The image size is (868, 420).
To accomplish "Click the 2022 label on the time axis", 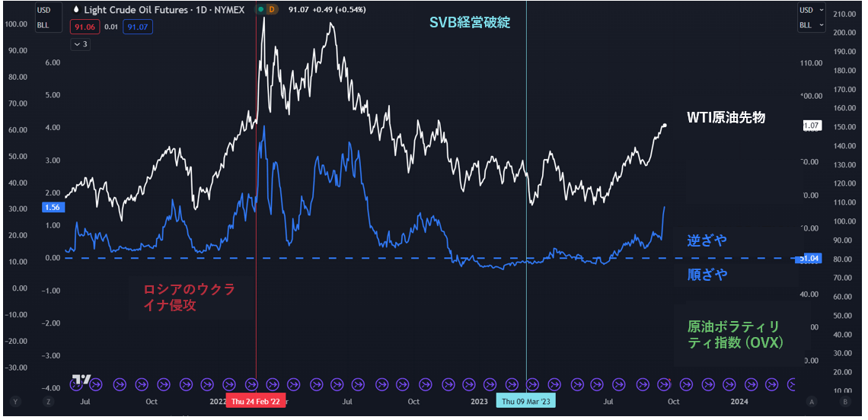I will pos(218,401).
